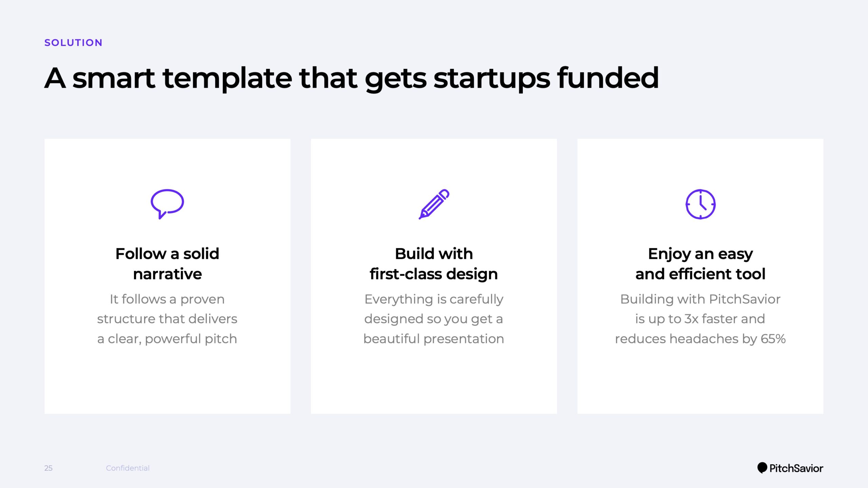The width and height of the screenshot is (868, 488).
Task: Click the '65%' figure in last card
Action: [x=773, y=339]
